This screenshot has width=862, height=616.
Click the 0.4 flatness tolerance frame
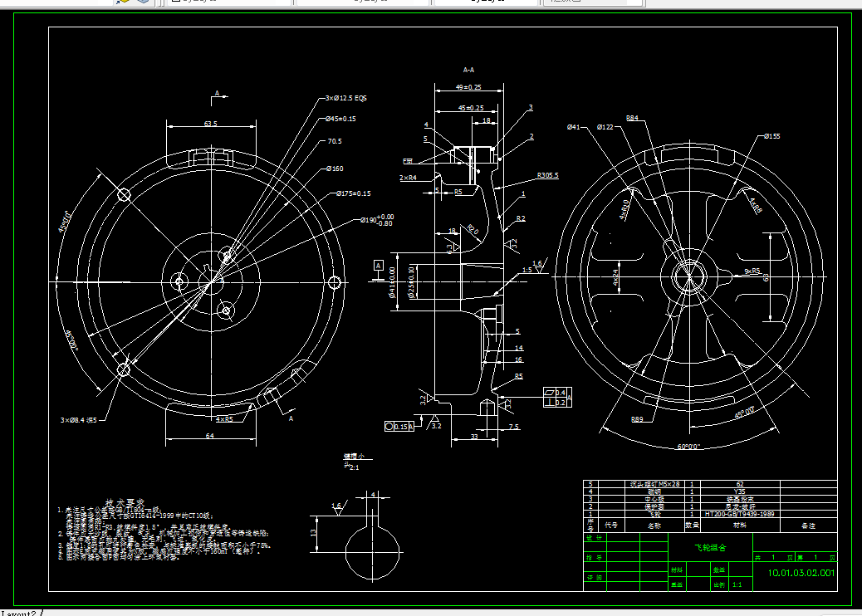click(557, 393)
